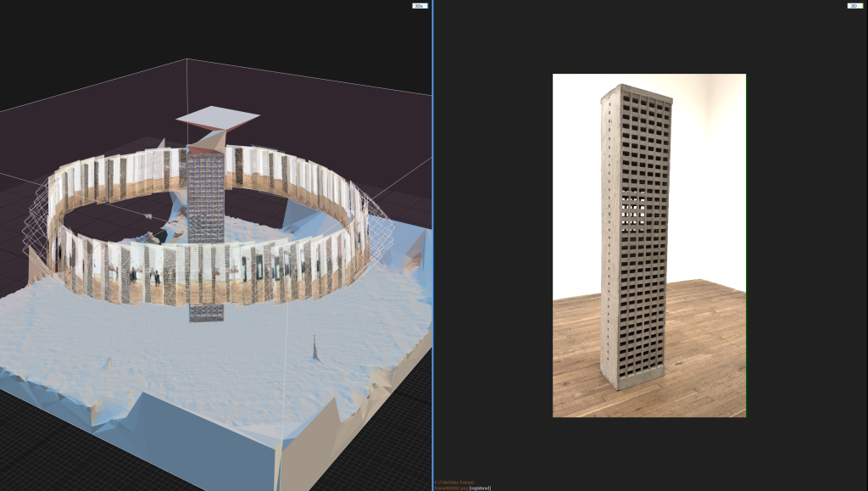Click the top corner of the reconstruction bounding box
This screenshot has width=868, height=491.
point(186,60)
